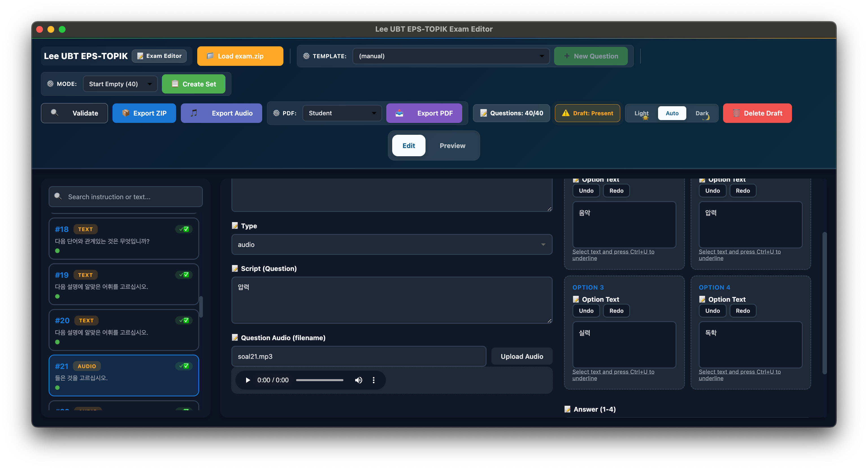Click the search instruction input field
Viewport: 868px width, 469px height.
click(125, 196)
